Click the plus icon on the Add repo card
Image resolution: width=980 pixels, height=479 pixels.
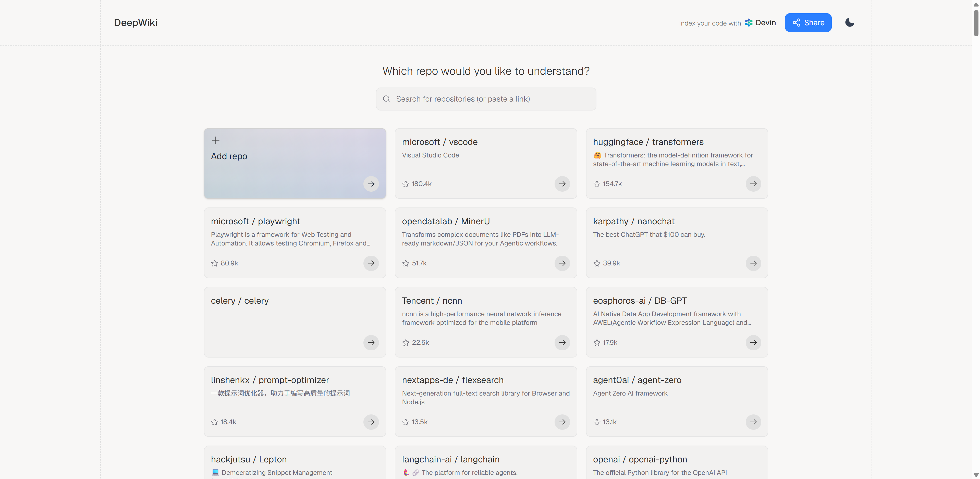point(216,140)
